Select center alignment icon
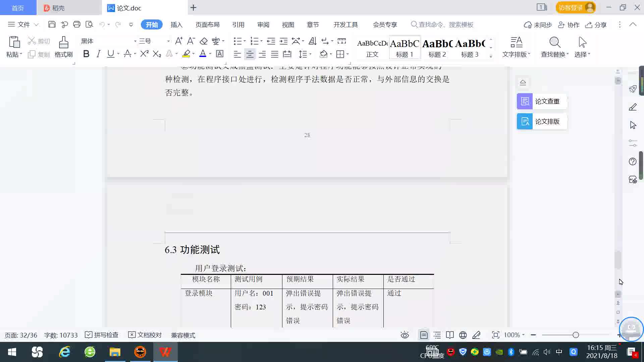This screenshot has width=644, height=362. [x=250, y=54]
